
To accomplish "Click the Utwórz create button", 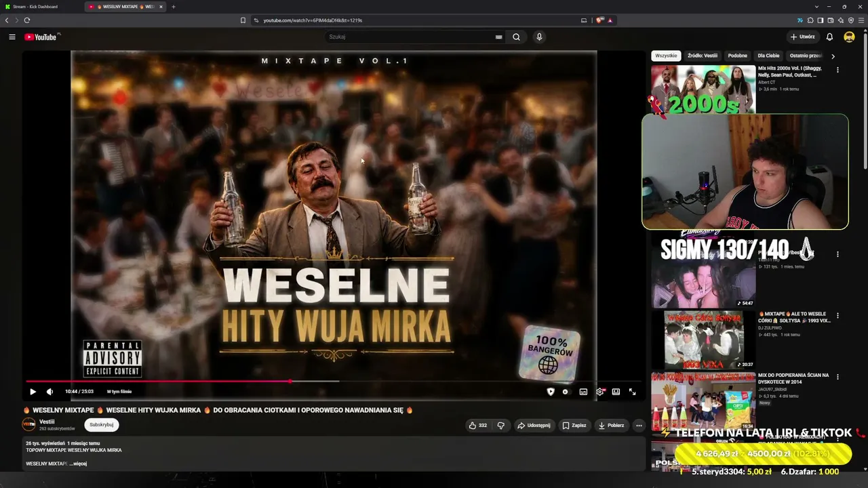I will click(x=802, y=37).
